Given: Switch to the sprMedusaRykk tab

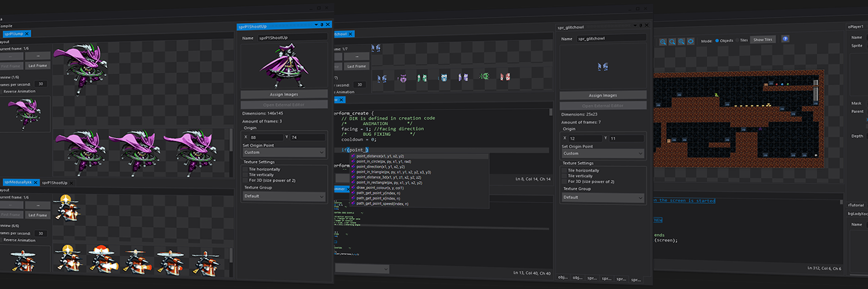Looking at the screenshot, I should (x=20, y=182).
